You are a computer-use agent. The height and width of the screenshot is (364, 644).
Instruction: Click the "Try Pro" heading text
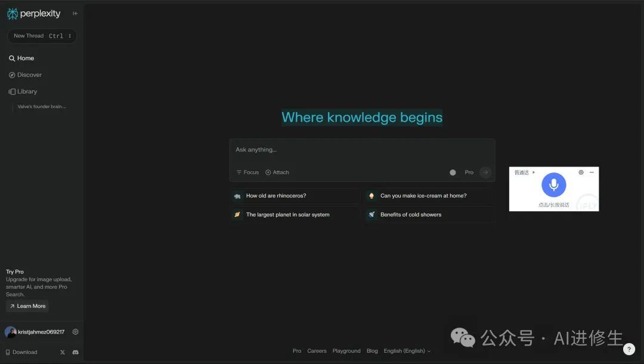tap(15, 272)
